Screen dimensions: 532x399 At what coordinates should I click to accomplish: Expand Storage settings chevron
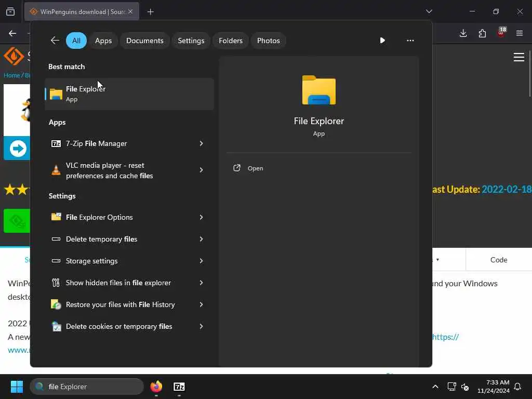click(x=201, y=261)
